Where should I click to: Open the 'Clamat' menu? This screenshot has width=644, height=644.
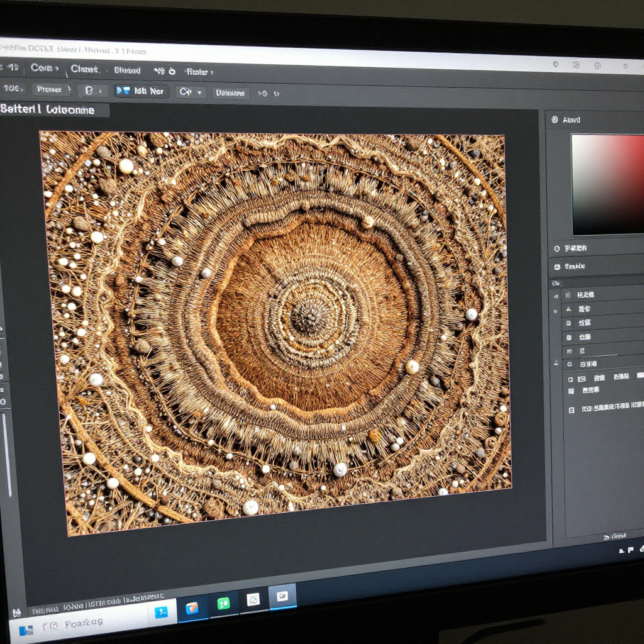tap(85, 69)
